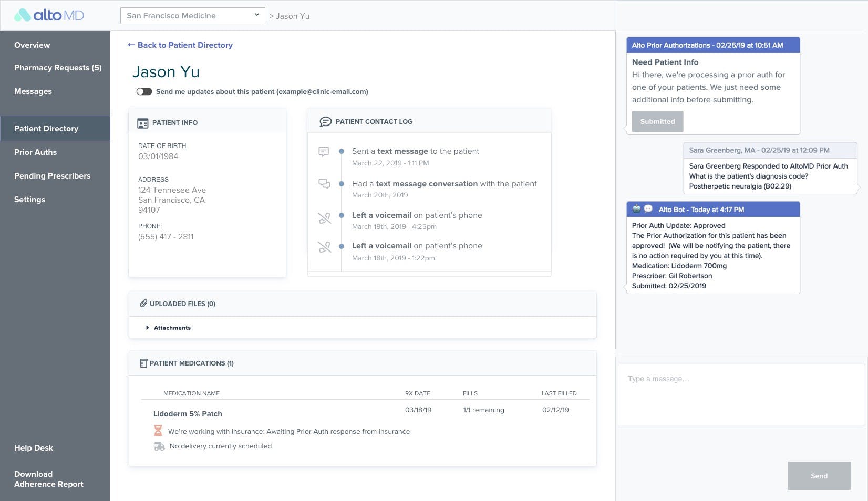This screenshot has width=868, height=501.
Task: Click the 1/1 remaining fills value
Action: coord(483,410)
